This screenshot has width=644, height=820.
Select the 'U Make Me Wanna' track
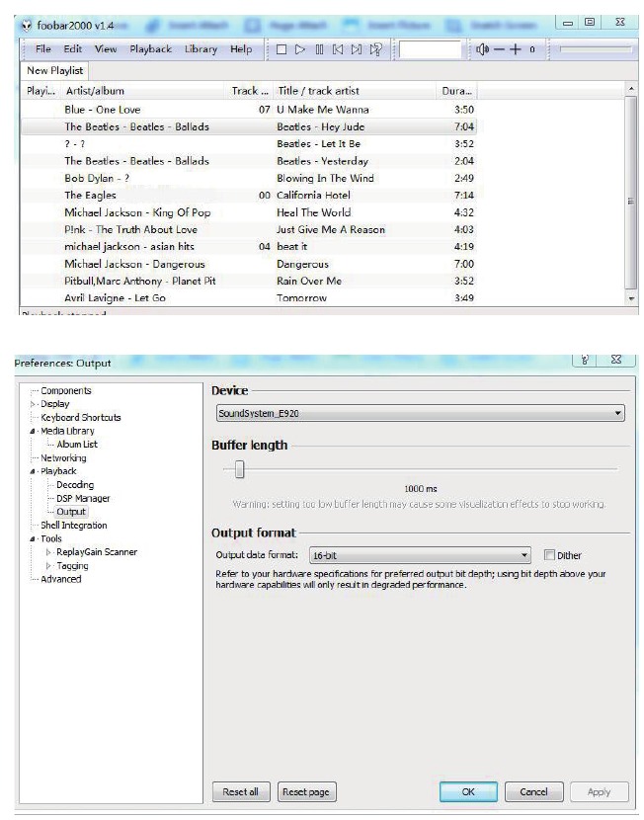click(x=248, y=110)
